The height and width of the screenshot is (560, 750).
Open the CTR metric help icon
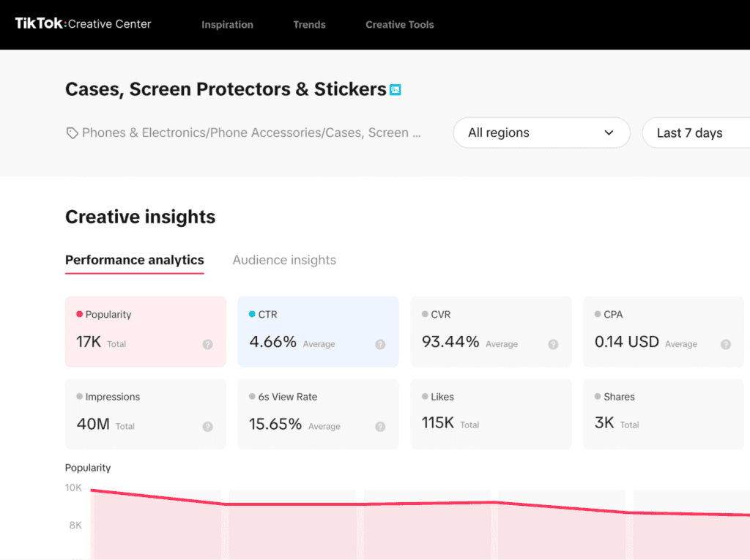(380, 344)
